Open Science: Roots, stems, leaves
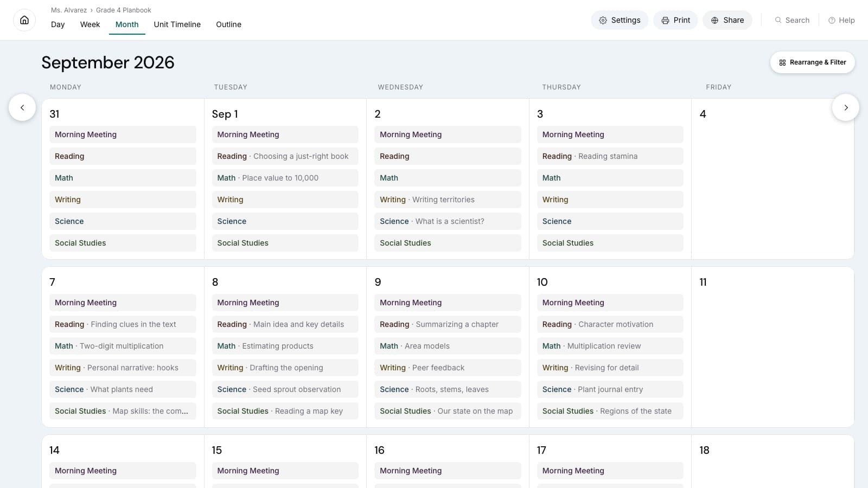The image size is (868, 488). coord(448,389)
